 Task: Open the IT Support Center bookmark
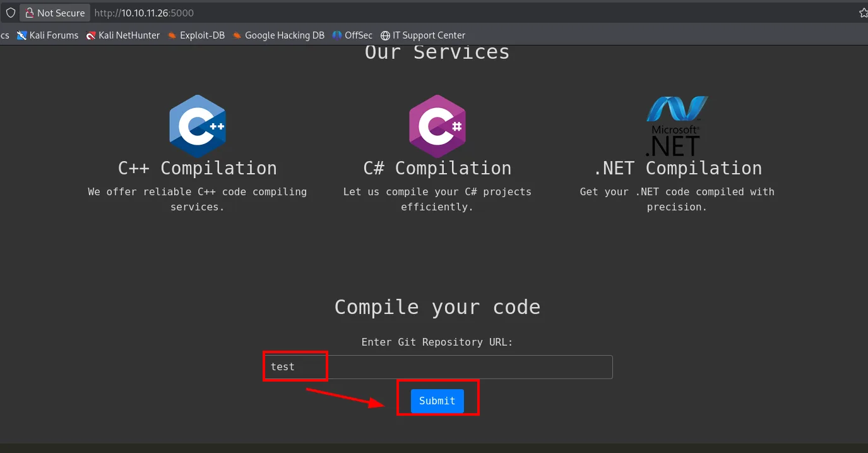pos(423,35)
